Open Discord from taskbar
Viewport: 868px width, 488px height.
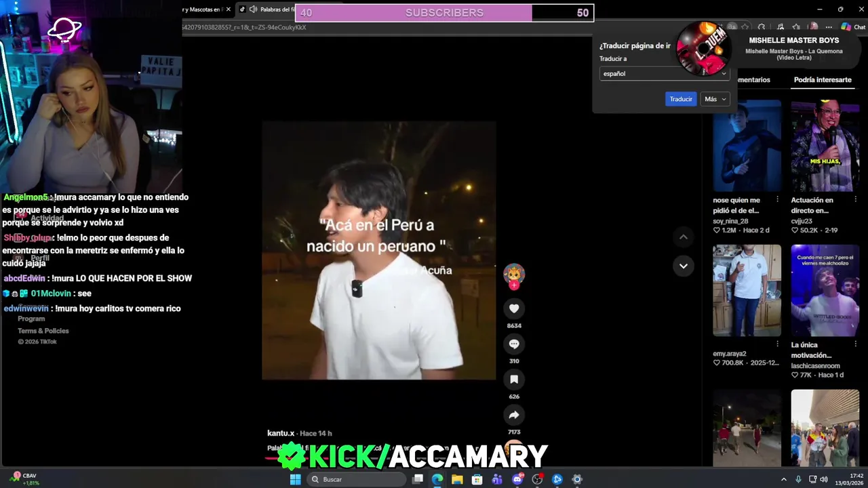coord(517,479)
